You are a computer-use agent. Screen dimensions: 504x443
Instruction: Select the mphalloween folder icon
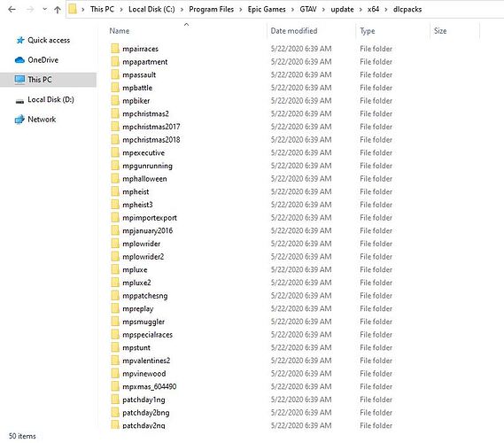pos(115,178)
